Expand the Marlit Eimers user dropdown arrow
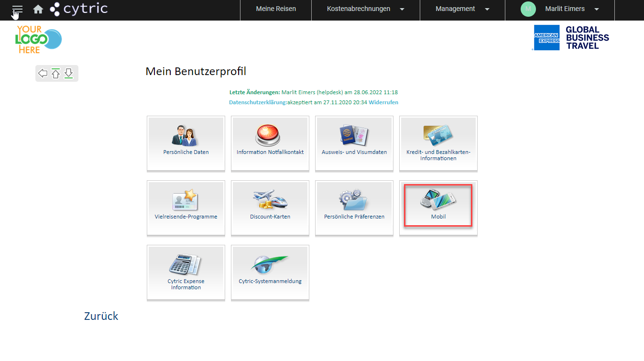The height and width of the screenshot is (361, 644). (596, 9)
